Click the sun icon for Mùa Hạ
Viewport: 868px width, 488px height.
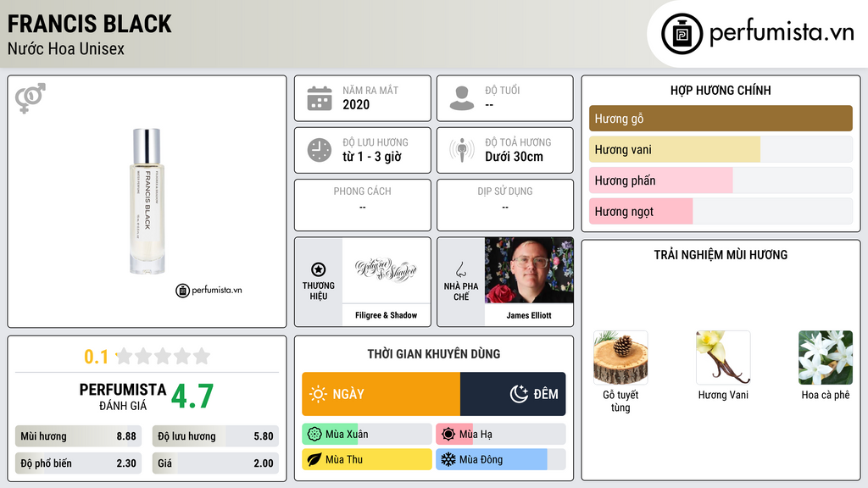pos(448,435)
